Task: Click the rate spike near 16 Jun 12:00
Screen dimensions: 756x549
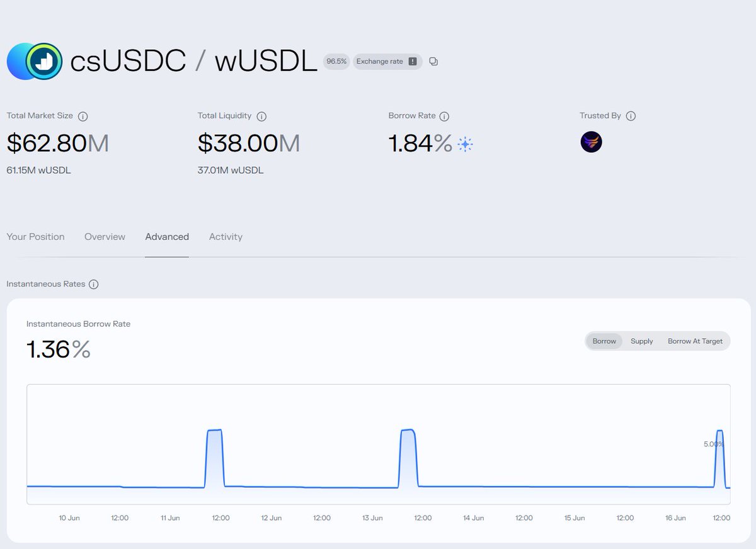Action: tap(720, 458)
